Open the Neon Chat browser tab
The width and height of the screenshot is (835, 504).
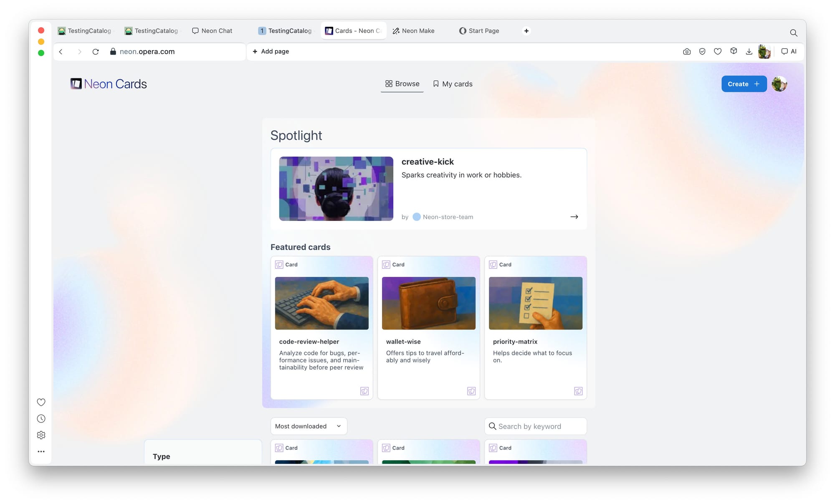click(212, 31)
